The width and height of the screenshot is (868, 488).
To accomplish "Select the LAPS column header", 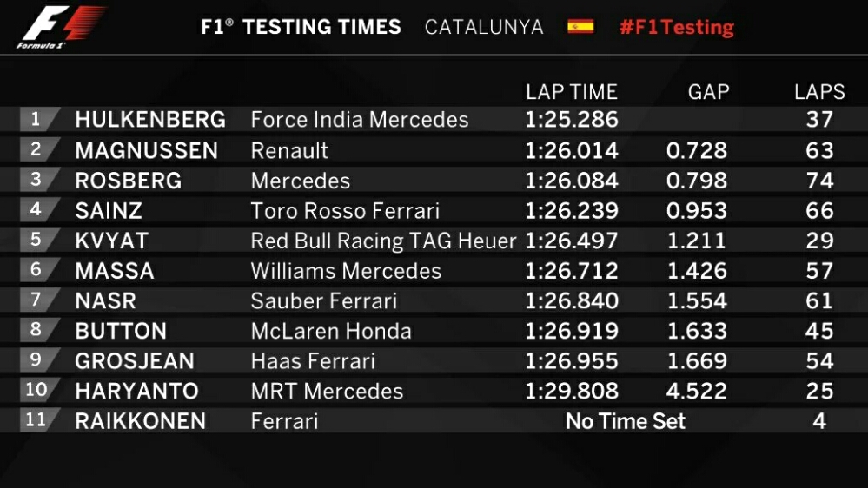I will point(818,92).
